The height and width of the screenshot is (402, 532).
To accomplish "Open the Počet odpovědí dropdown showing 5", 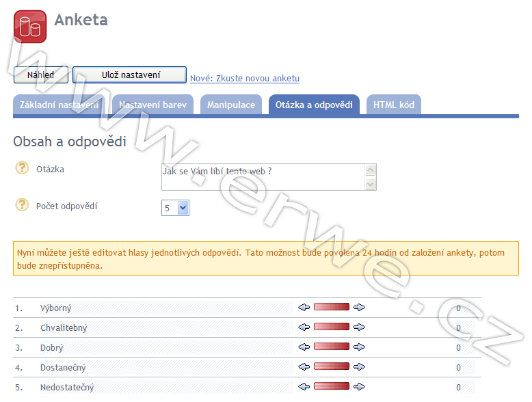I will coord(175,208).
